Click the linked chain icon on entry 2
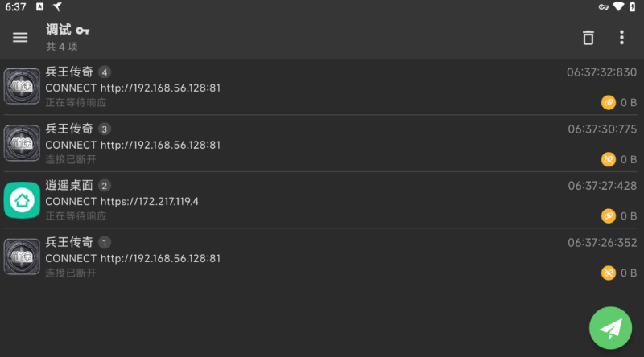 (x=609, y=215)
